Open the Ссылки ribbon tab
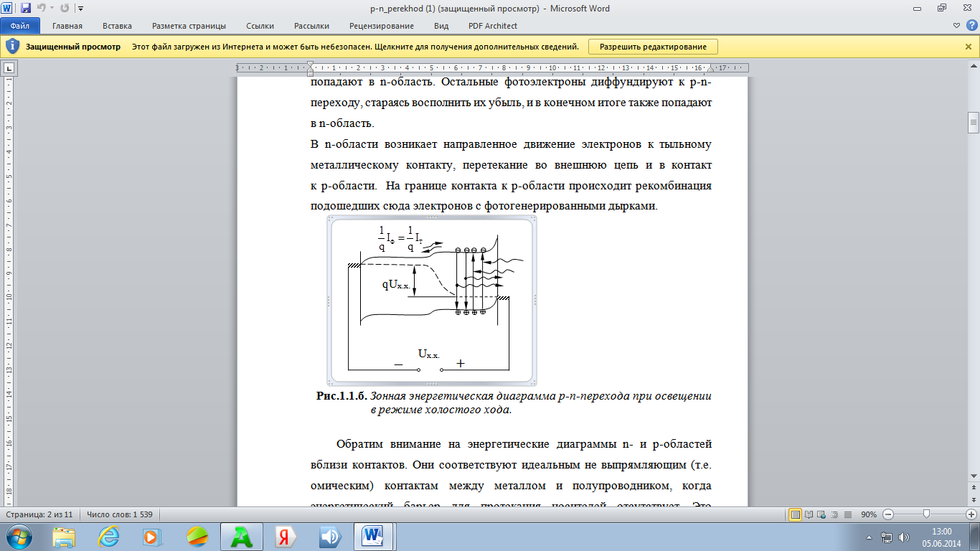This screenshot has width=980, height=551. click(x=260, y=26)
